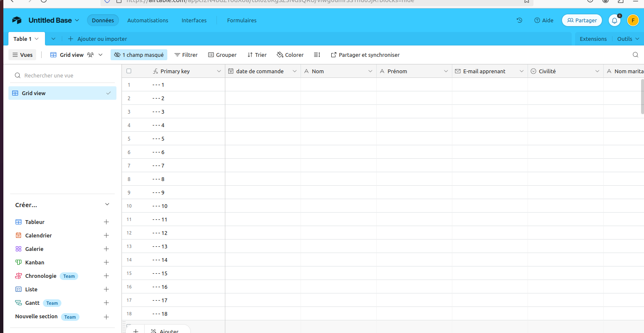Screen dimensions: 644x333
Task: Add Galerie view with plus icon
Action: click(x=106, y=249)
